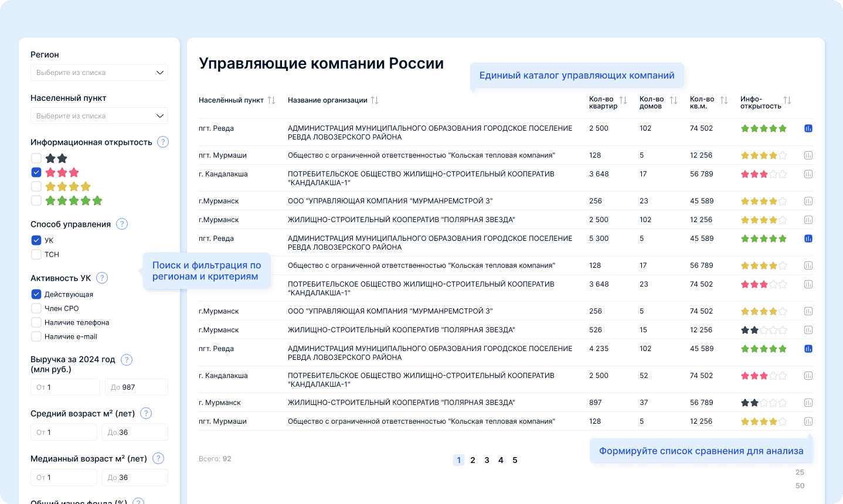Enable the five green stars rating filter

pos(36,200)
